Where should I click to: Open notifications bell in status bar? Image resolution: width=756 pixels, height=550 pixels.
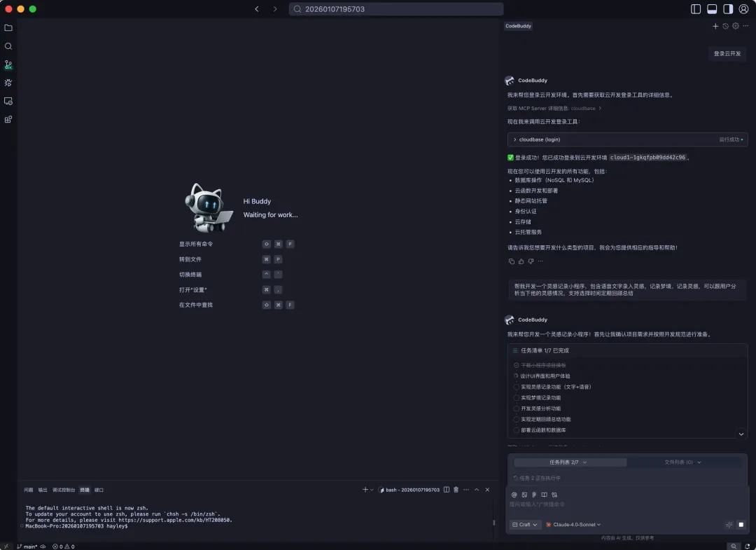coord(747,546)
